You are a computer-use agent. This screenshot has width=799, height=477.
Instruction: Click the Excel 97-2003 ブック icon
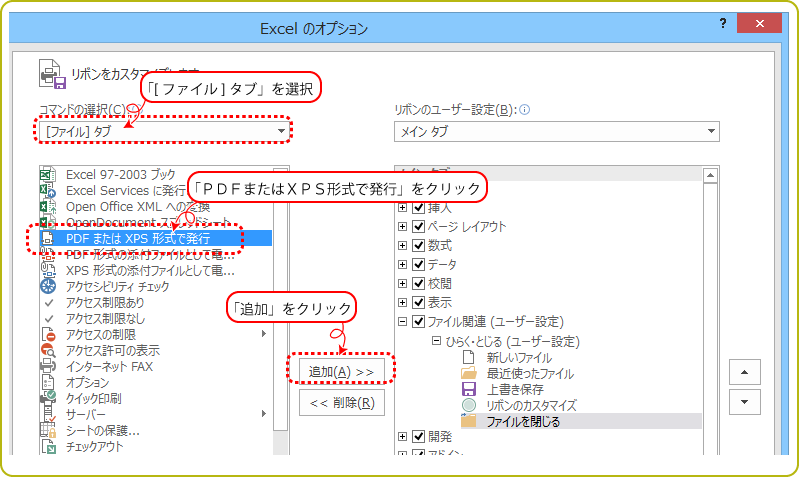pos(48,175)
